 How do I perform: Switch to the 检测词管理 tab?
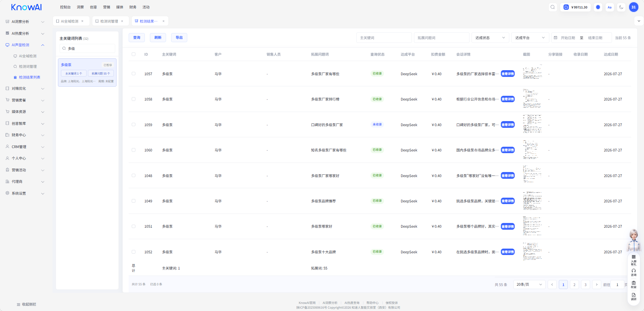pyautogui.click(x=109, y=21)
